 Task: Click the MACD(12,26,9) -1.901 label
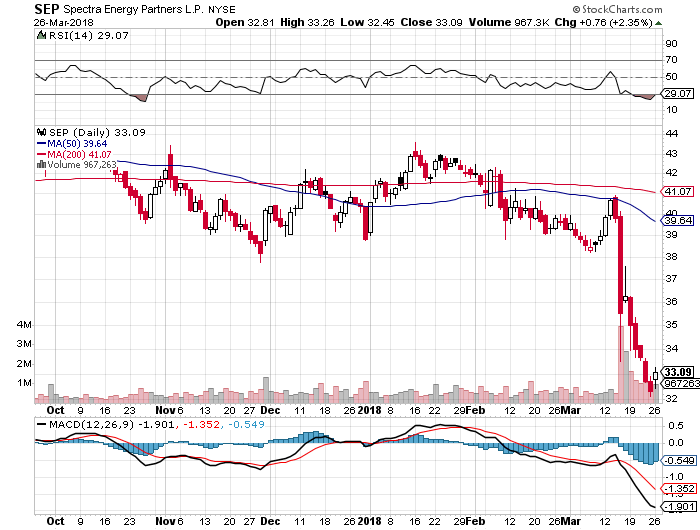(x=112, y=425)
